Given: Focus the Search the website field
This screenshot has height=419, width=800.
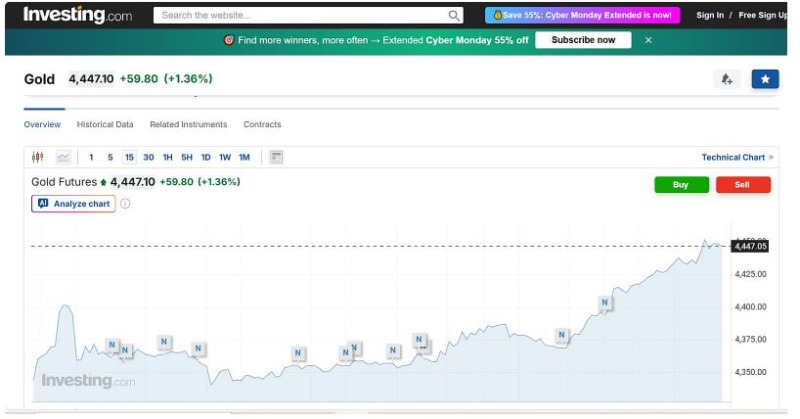Looking at the screenshot, I should (300, 15).
